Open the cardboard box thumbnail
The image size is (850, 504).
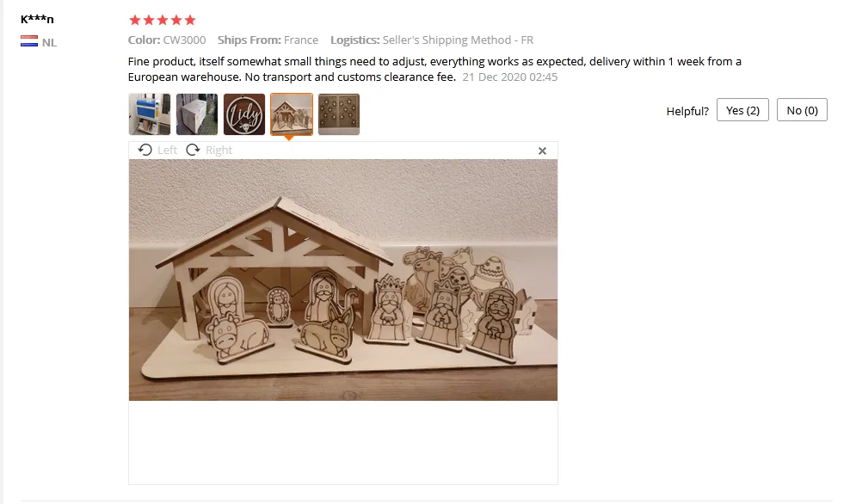pyautogui.click(x=197, y=114)
